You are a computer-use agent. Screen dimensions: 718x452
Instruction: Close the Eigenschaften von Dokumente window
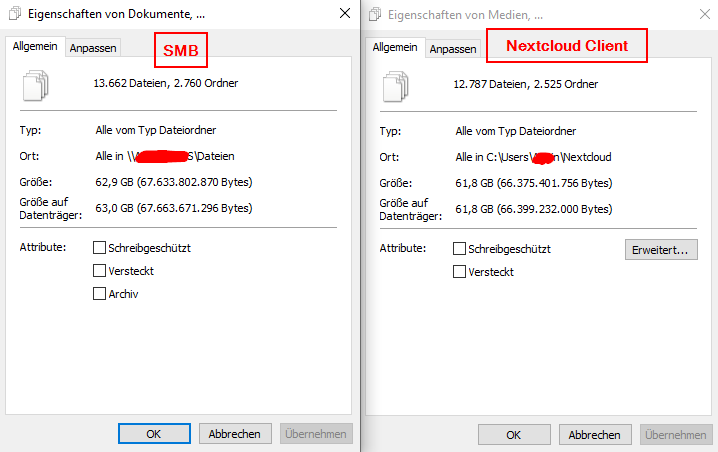tap(345, 13)
